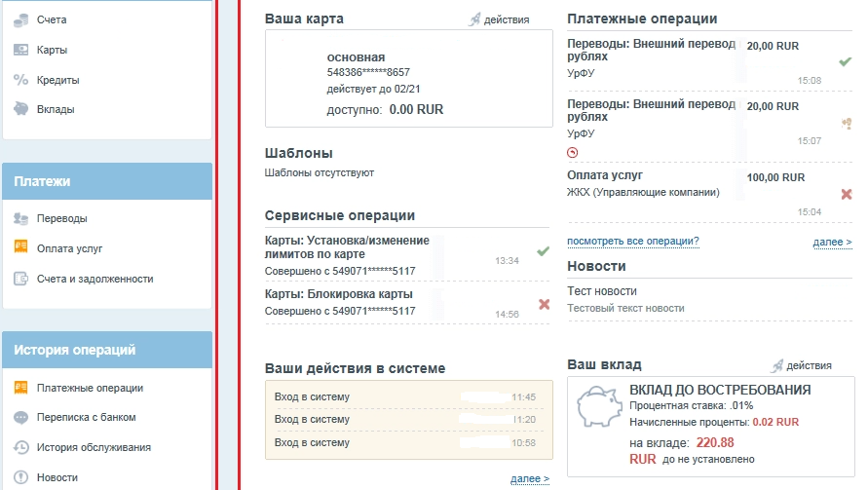
Task: Click the card icon beside Карты
Action: tap(20, 50)
